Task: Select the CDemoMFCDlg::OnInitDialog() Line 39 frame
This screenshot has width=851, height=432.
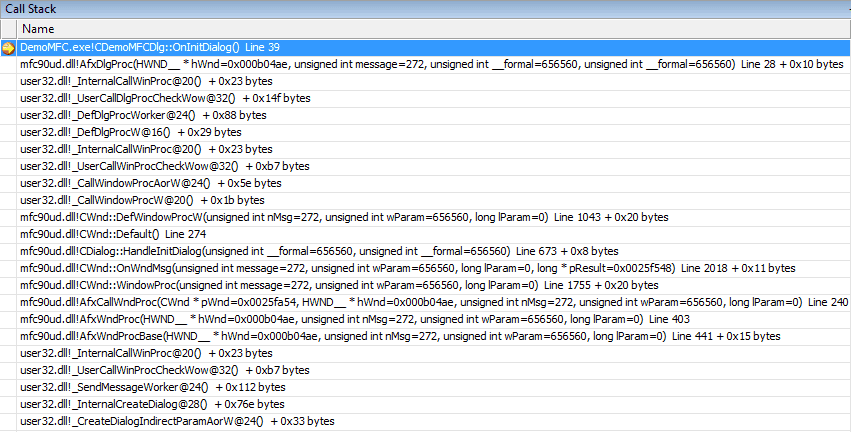Action: pos(434,47)
